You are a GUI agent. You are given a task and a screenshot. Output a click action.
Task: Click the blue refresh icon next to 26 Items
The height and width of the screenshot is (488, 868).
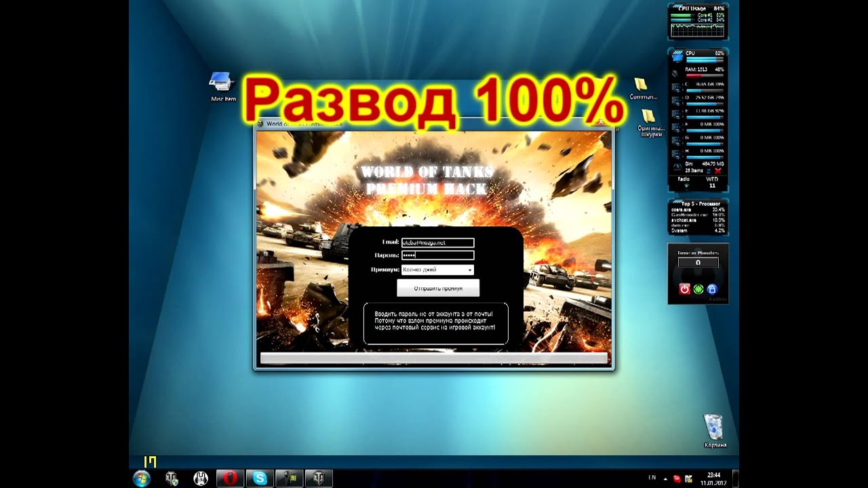pyautogui.click(x=709, y=171)
